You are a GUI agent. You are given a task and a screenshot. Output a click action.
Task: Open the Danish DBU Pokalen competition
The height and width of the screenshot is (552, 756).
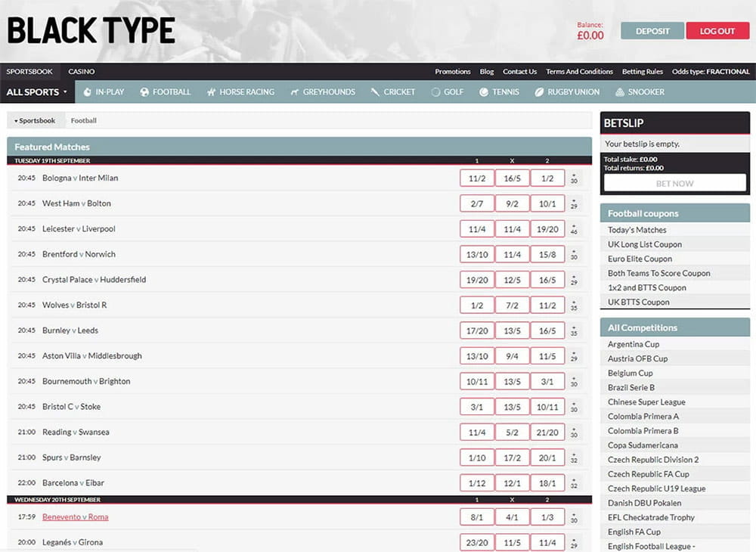645,504
